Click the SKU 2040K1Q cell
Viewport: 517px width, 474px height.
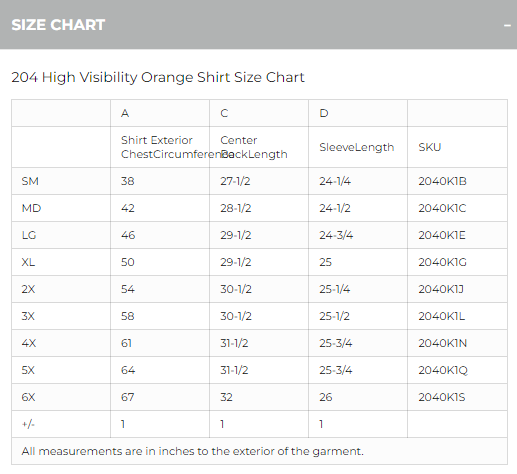[457, 370]
